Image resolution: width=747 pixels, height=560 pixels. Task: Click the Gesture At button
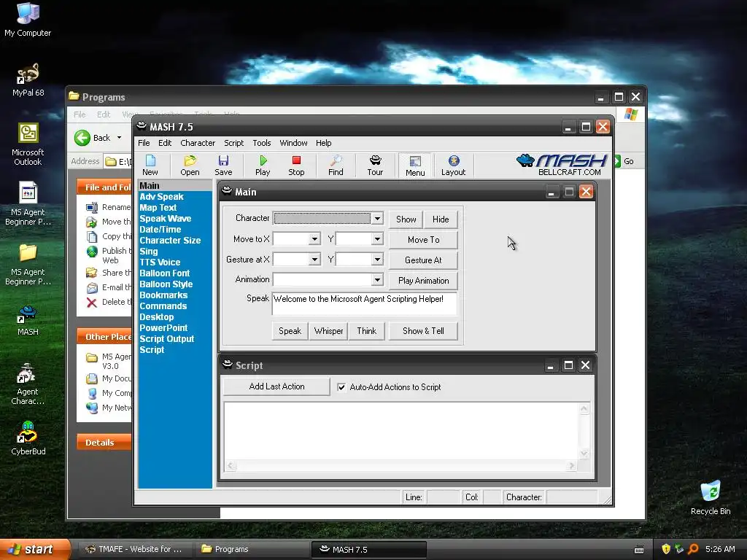click(x=424, y=260)
